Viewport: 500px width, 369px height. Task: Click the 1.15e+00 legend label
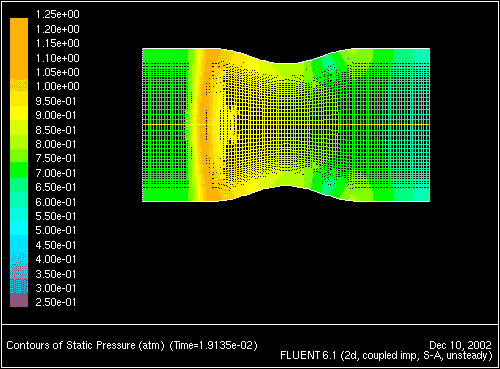point(57,43)
